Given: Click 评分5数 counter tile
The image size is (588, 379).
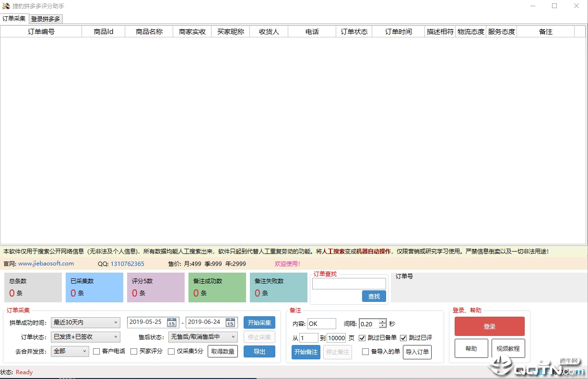Looking at the screenshot, I should pyautogui.click(x=156, y=287).
